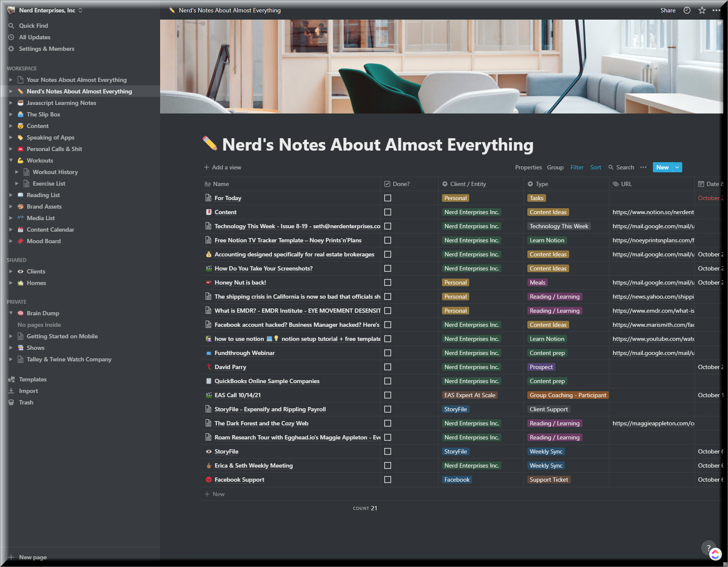Click the Search magnifier icon in the database toolbar
The height and width of the screenshot is (567, 728).
coord(611,167)
